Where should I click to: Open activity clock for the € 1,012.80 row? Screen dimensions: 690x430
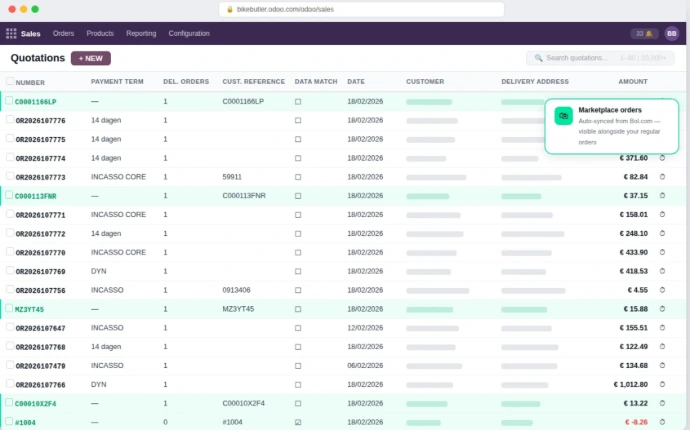click(662, 384)
